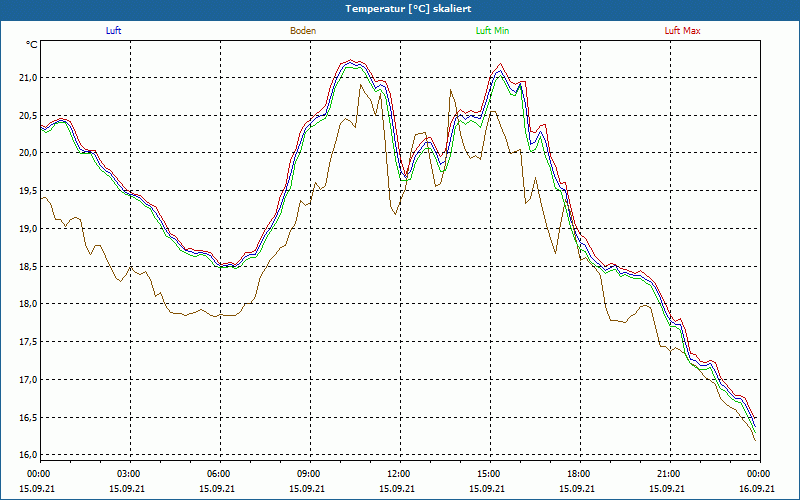Click the 21:00 time axis label
Screen dimensions: 800x500
coord(669,474)
